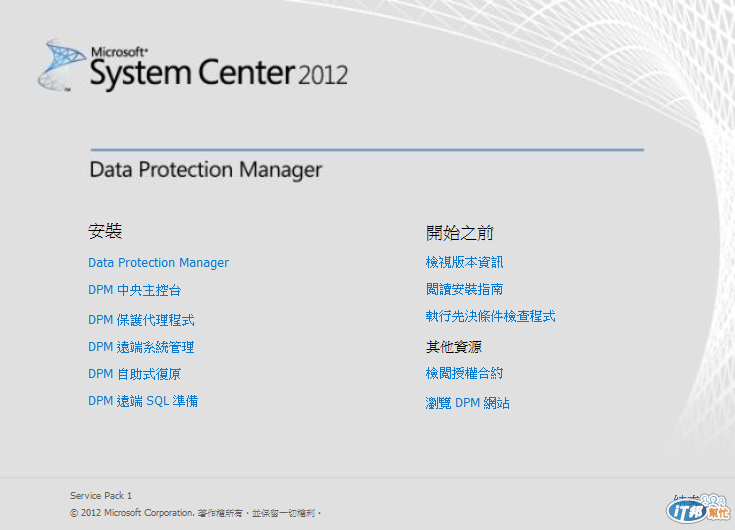Launch DPM 遠端系統管理 installation
735x530 pixels.
pyautogui.click(x=141, y=347)
